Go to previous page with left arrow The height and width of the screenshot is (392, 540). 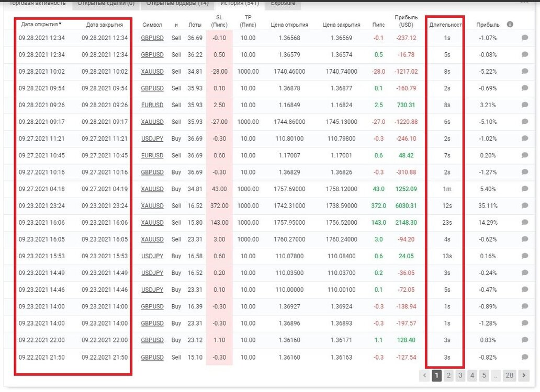click(x=424, y=375)
